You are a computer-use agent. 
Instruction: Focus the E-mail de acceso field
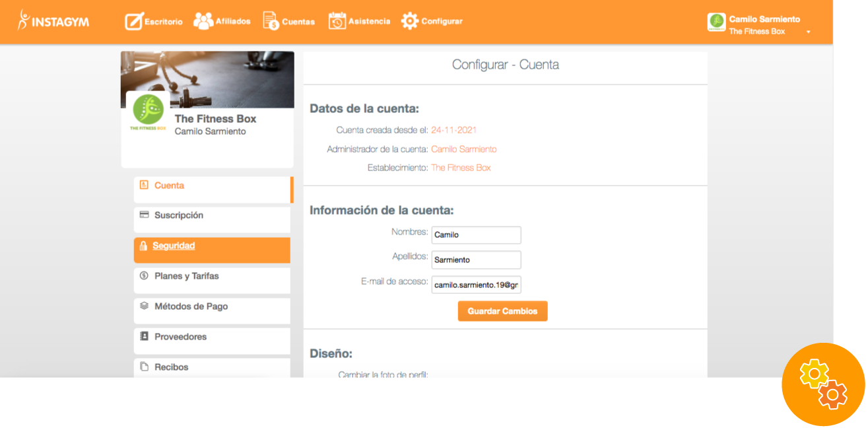[476, 285]
